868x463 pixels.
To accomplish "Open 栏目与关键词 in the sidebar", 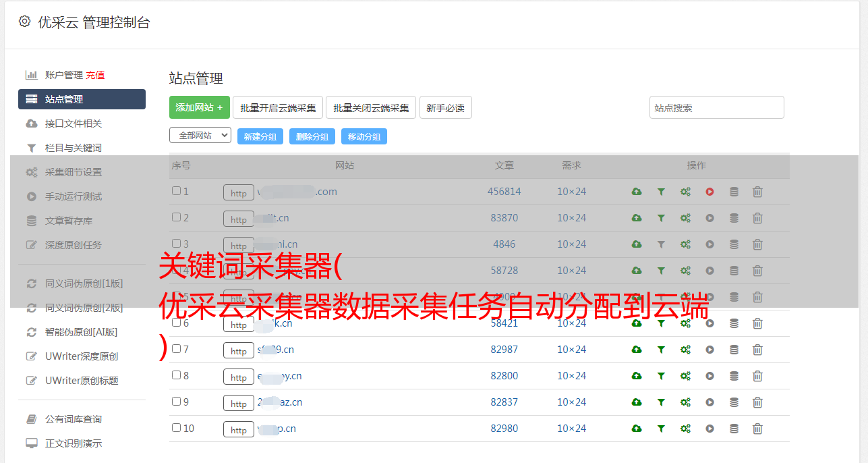I will pyautogui.click(x=74, y=148).
